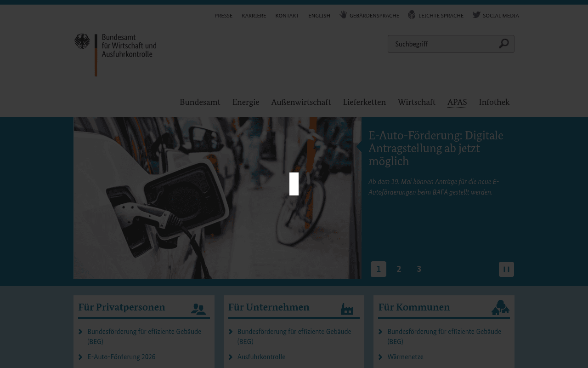
Task: Open the APAS menu item
Action: coord(457,102)
